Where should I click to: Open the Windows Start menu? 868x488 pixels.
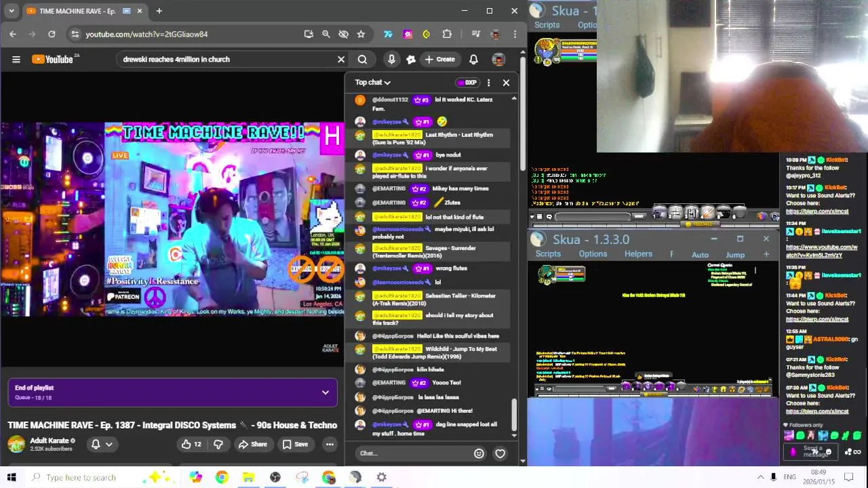pyautogui.click(x=12, y=477)
